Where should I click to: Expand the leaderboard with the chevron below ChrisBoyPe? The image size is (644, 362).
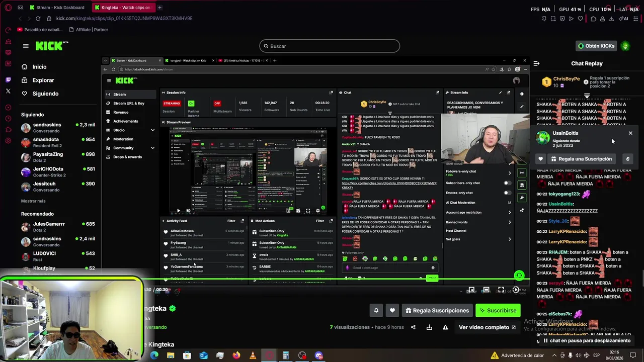pos(587,96)
